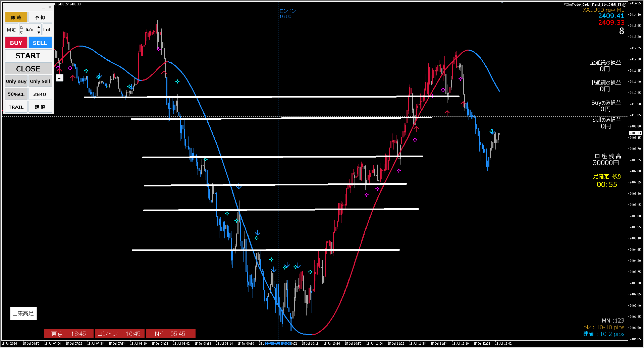Screen dimensions: 644x348
Task: Click the MN :123 magic number text
Action: [613, 321]
